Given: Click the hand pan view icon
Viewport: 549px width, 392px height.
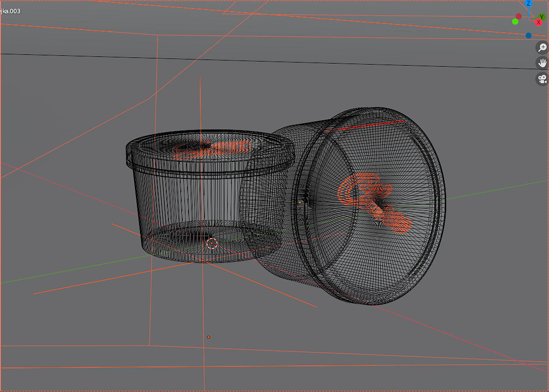Looking at the screenshot, I should [x=542, y=63].
